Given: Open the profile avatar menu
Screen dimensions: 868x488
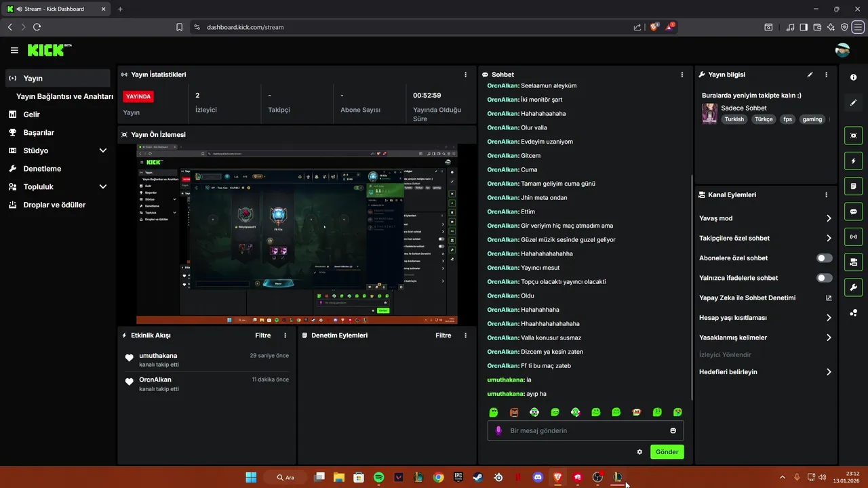Looking at the screenshot, I should coord(842,50).
